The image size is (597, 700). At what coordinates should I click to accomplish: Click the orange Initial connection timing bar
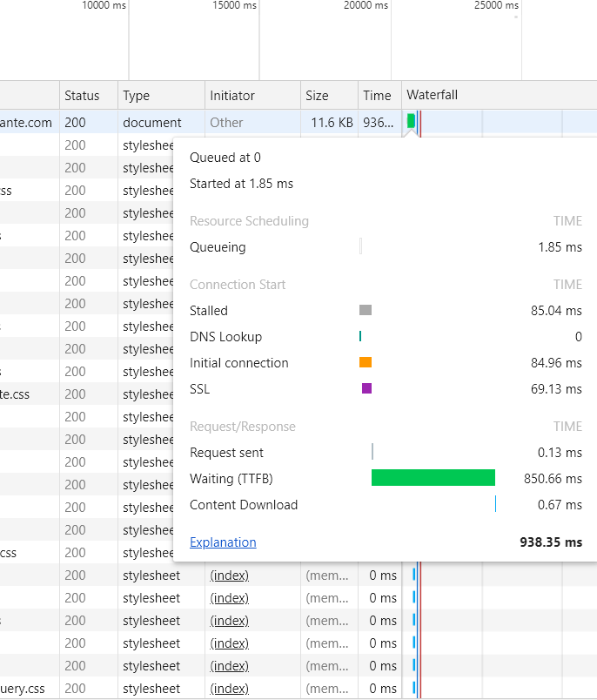pos(366,362)
